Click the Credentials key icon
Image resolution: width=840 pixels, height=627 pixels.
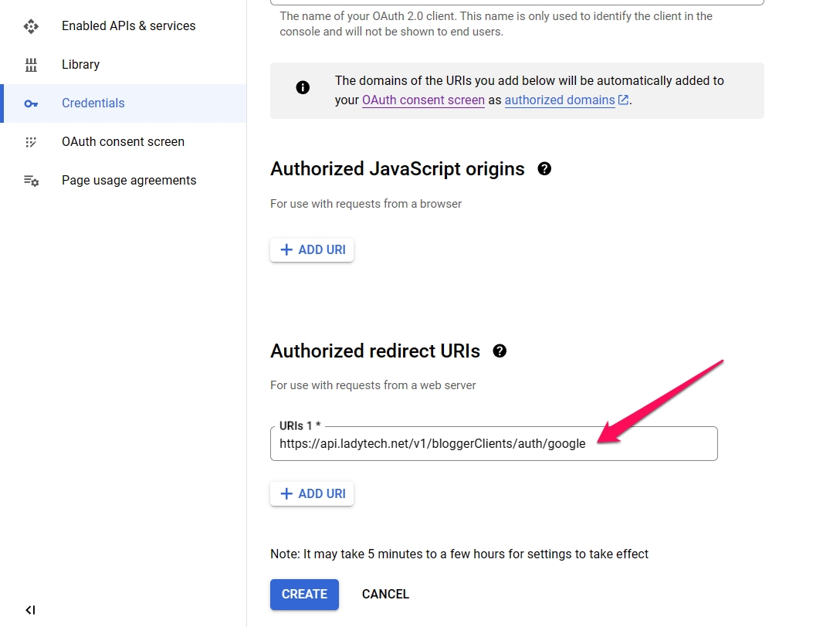coord(31,103)
